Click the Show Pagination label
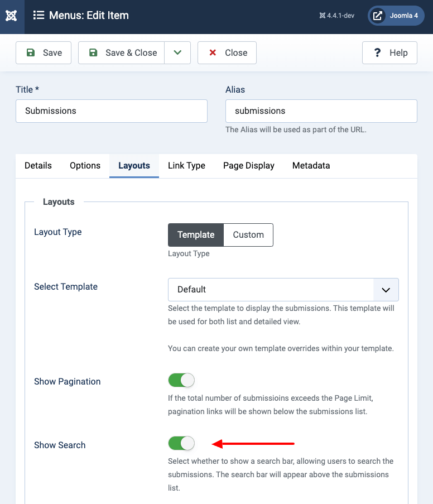433x504 pixels. click(67, 382)
